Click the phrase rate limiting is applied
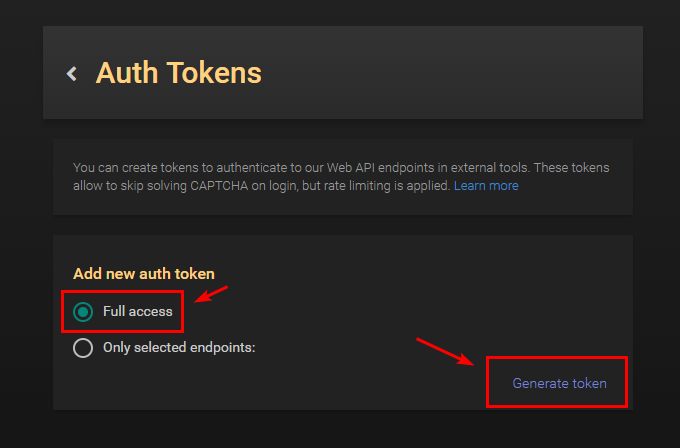The width and height of the screenshot is (680, 448). (x=387, y=185)
